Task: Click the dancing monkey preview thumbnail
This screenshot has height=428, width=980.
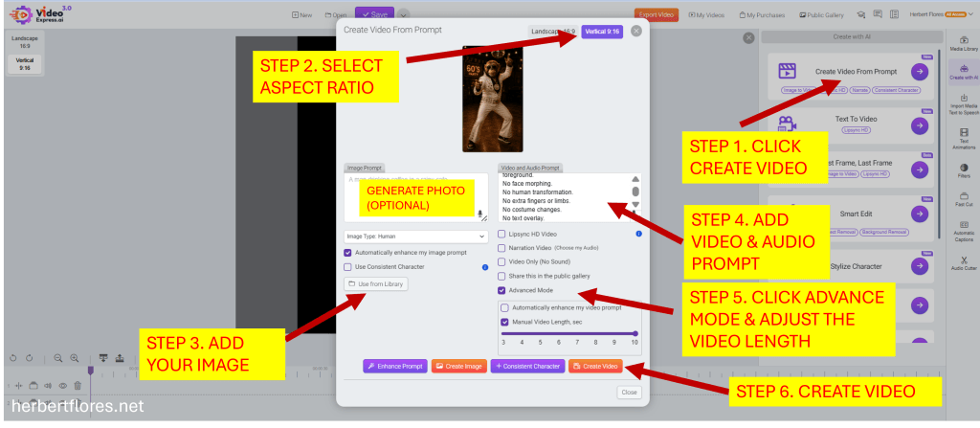Action: (493, 99)
